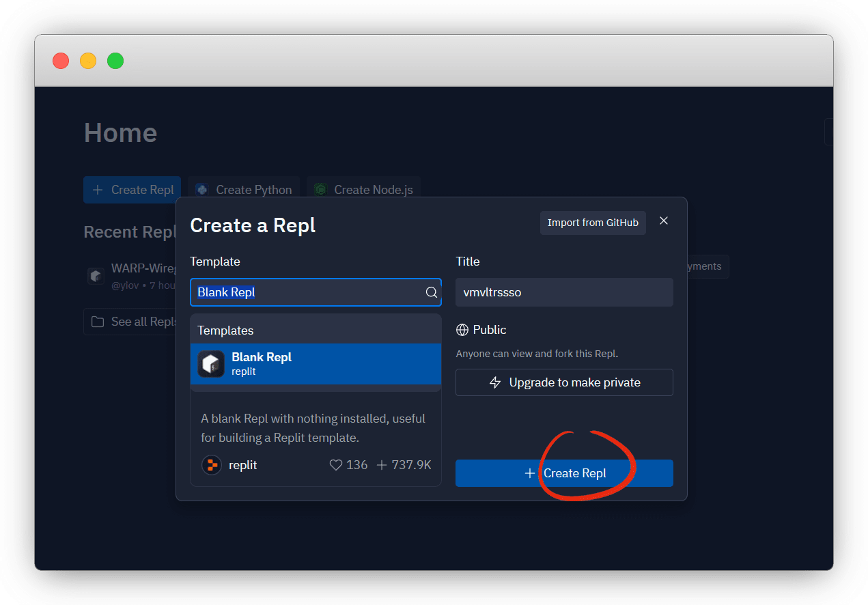Click the search magnifier icon in Template field
The height and width of the screenshot is (605, 868).
tap(431, 292)
